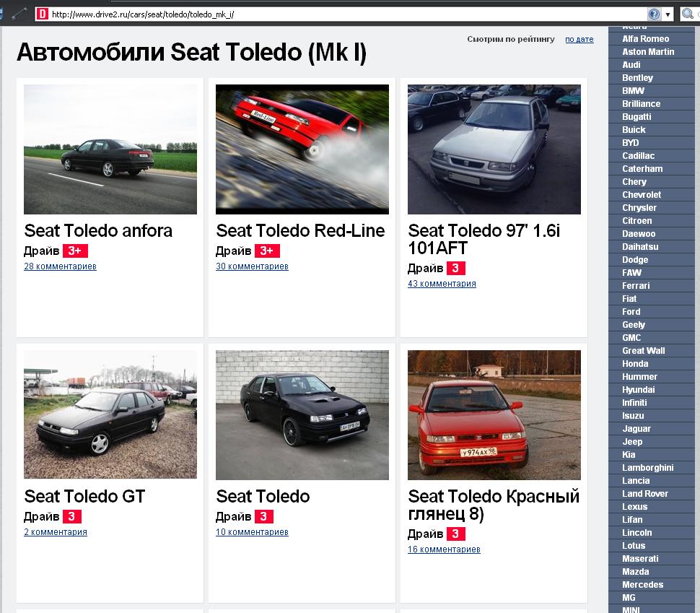
Task: Open the '30 комментариев' comments link
Action: (x=253, y=266)
